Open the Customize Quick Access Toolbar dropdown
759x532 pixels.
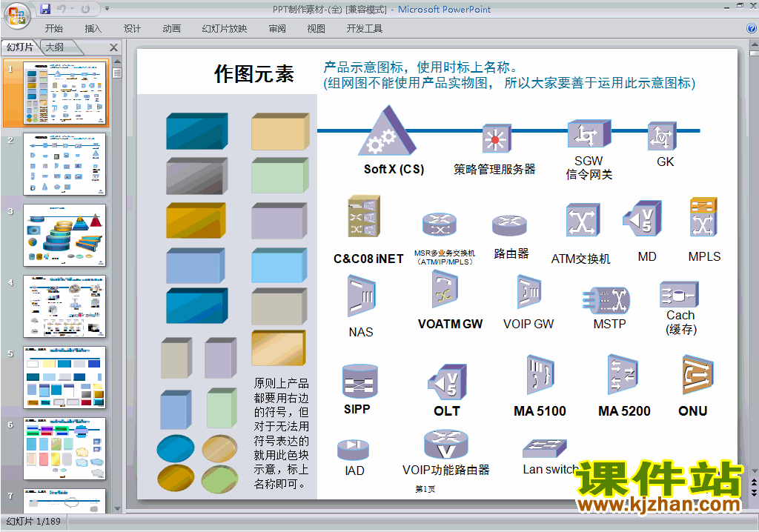pos(107,9)
